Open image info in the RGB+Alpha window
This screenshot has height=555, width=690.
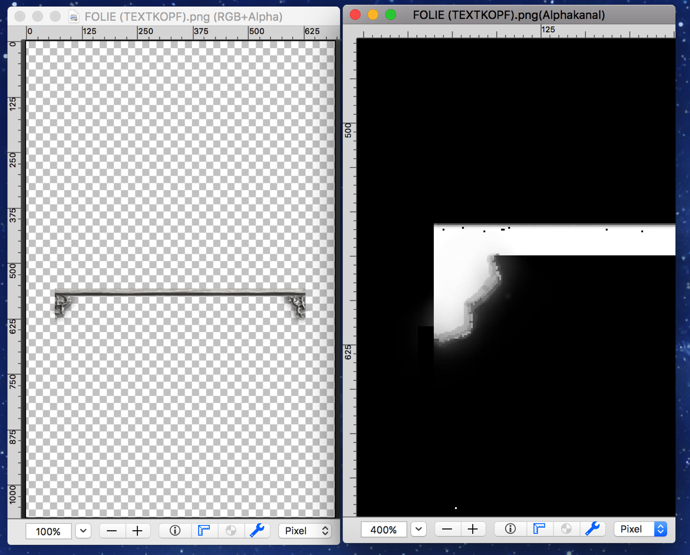pos(175,531)
